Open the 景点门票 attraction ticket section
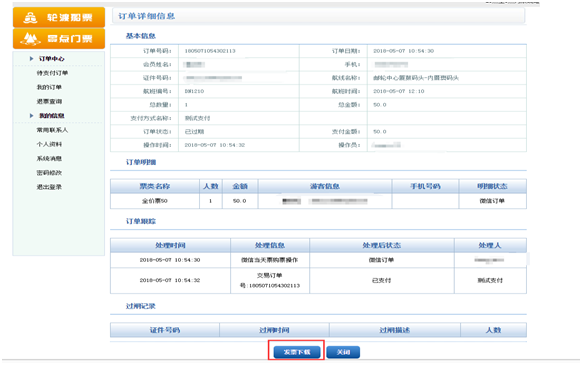The width and height of the screenshot is (582, 365). click(59, 39)
